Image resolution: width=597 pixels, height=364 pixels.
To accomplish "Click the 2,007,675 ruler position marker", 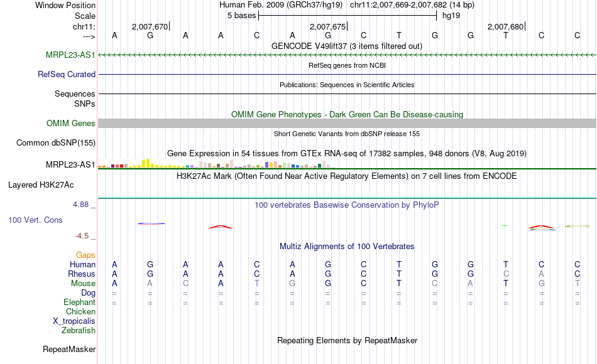I will tap(327, 26).
